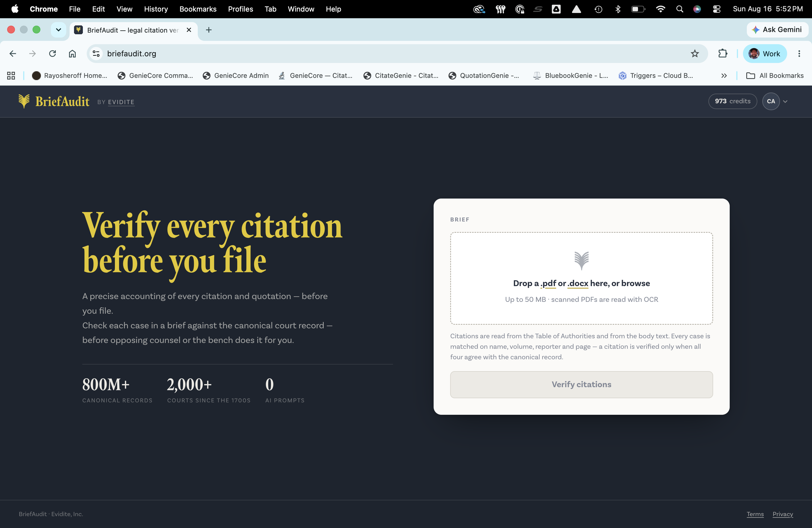Show more bookmarks with double chevron

click(724, 75)
